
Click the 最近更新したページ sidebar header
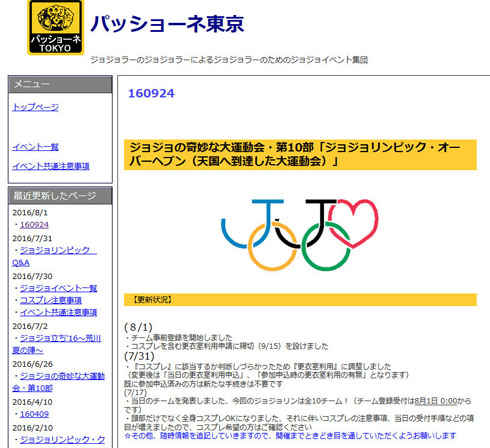tap(60, 196)
